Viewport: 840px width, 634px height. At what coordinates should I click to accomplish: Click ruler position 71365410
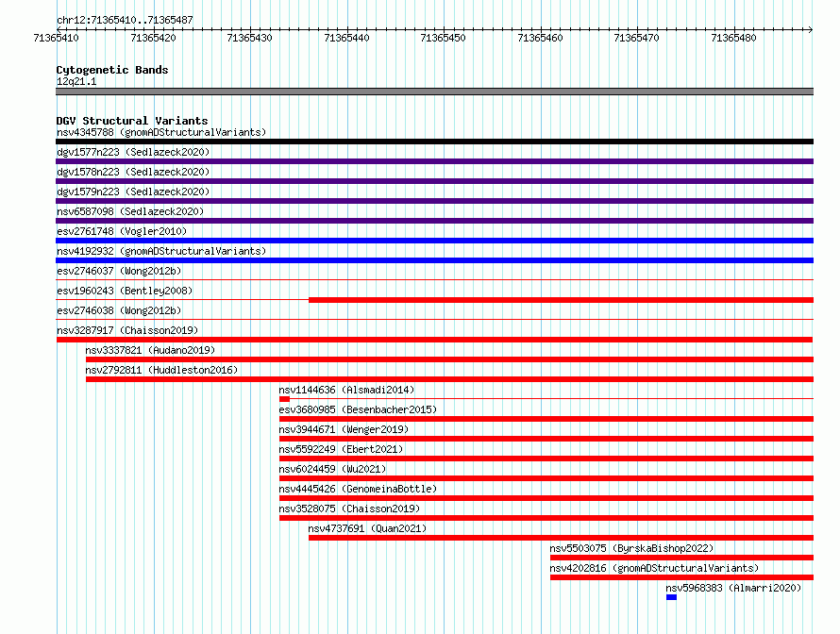click(x=56, y=38)
